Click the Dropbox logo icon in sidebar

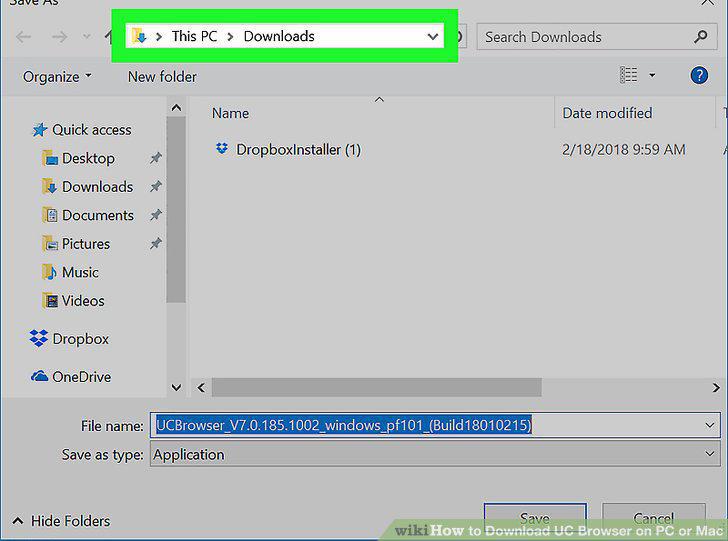pos(39,339)
